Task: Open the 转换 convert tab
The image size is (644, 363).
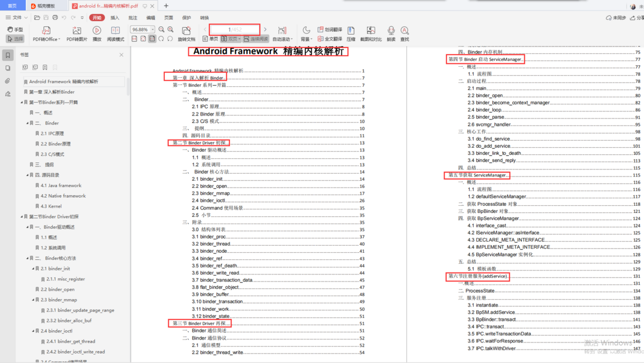Action: [205, 18]
